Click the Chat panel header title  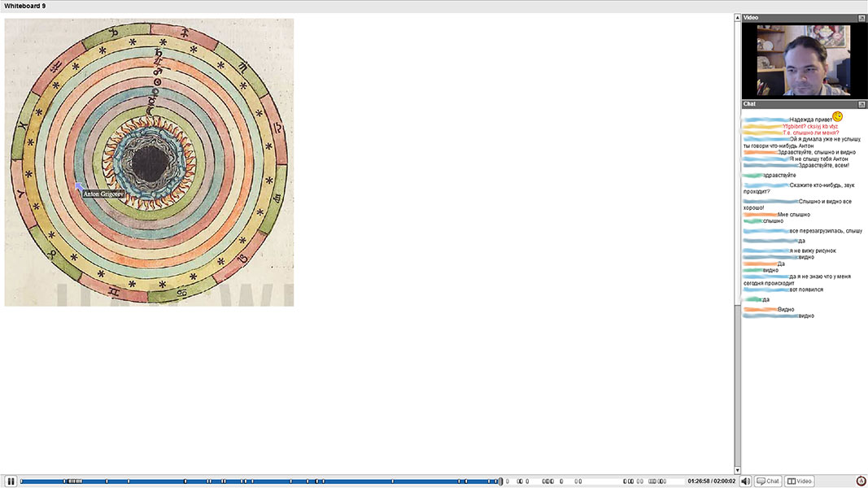[749, 104]
